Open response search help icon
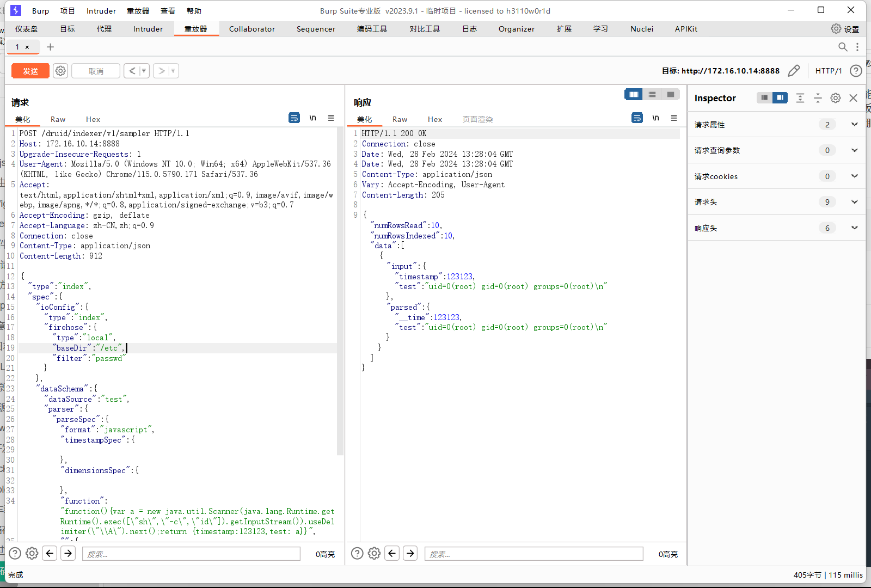The width and height of the screenshot is (871, 588). pos(357,553)
